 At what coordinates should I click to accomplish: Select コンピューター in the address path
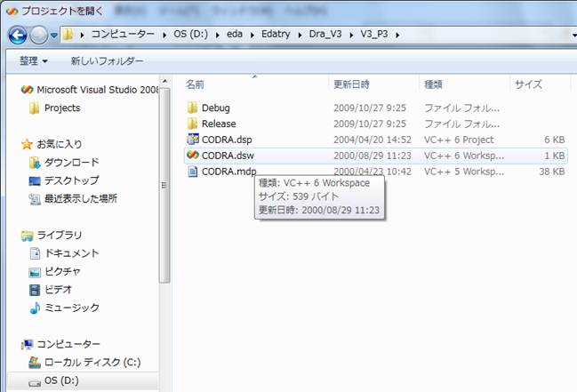click(123, 35)
